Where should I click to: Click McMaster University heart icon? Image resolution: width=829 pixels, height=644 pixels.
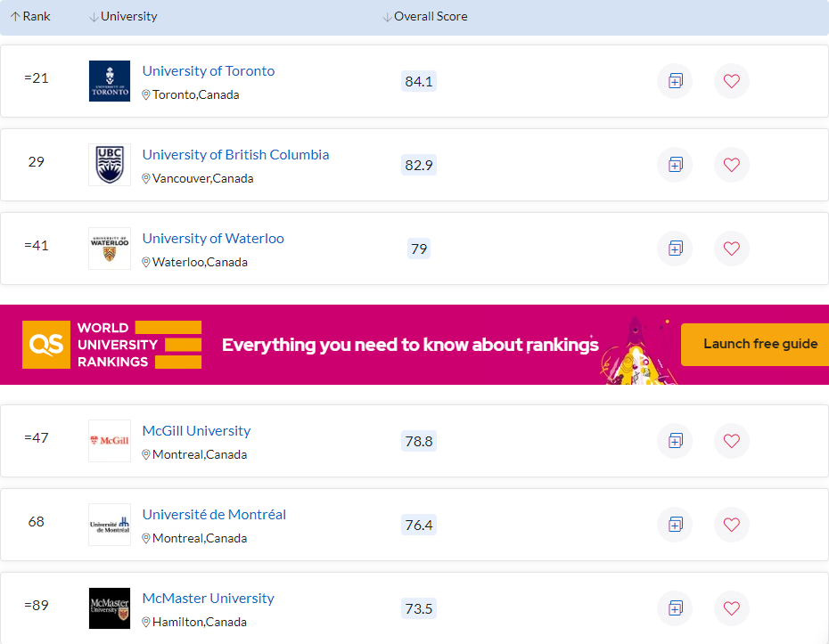731,608
